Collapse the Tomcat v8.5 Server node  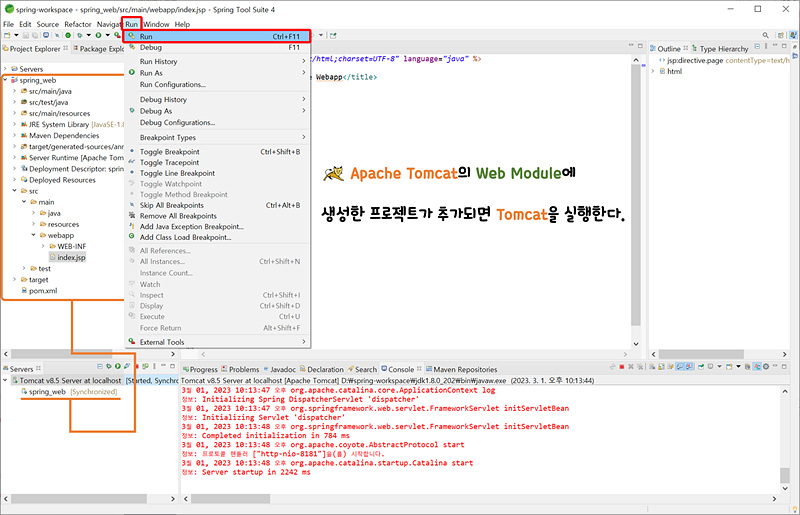5,380
